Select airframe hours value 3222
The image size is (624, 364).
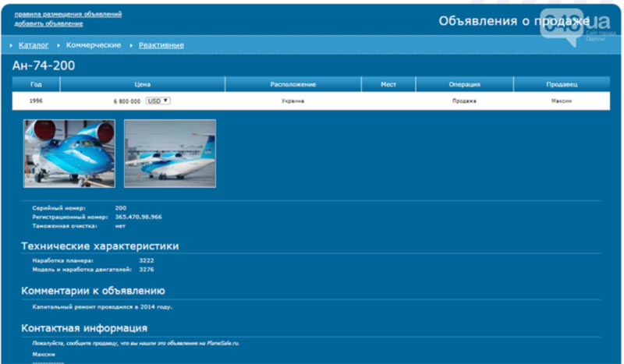click(x=147, y=260)
